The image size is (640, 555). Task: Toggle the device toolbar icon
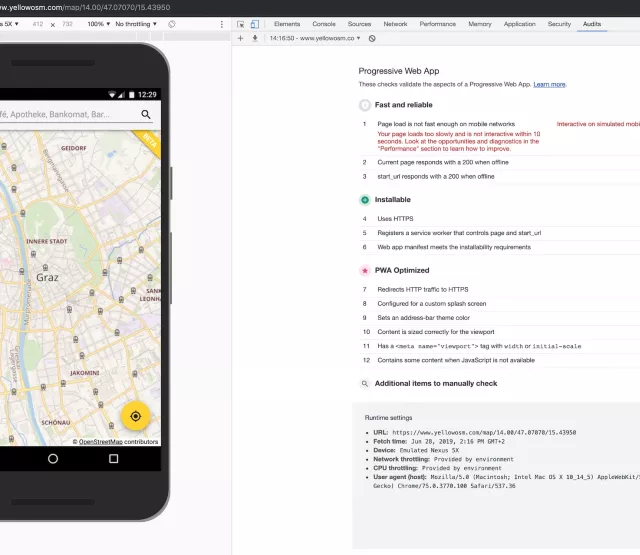click(x=255, y=23)
